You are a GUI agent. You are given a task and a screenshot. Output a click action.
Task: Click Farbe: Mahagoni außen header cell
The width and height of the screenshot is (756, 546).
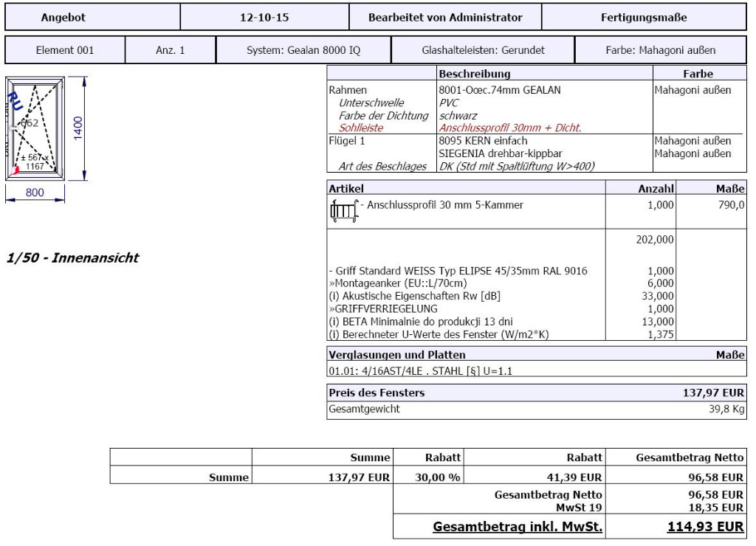point(660,51)
